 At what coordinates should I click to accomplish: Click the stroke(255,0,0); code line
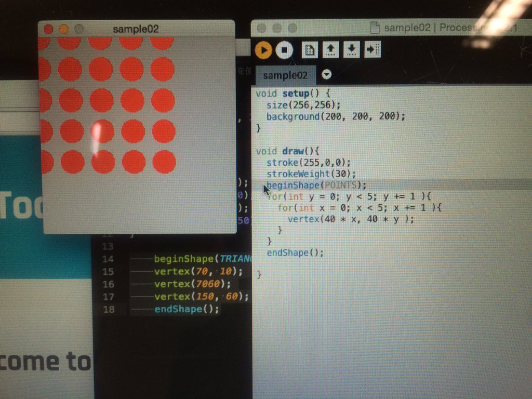309,163
